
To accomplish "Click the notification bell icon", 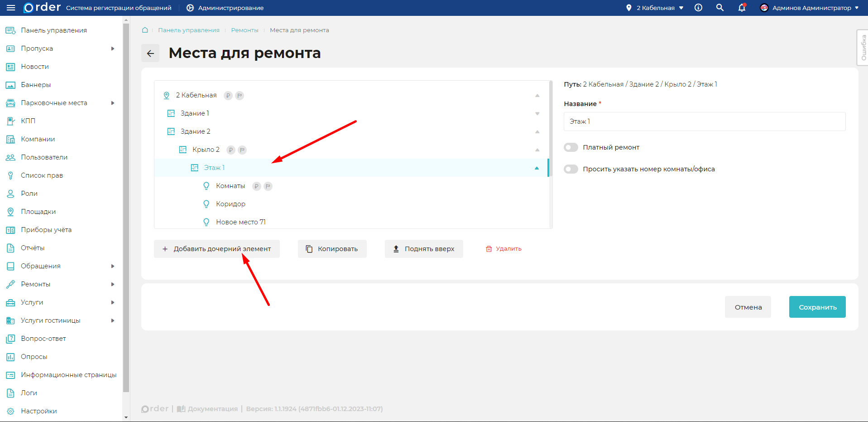I will [742, 8].
